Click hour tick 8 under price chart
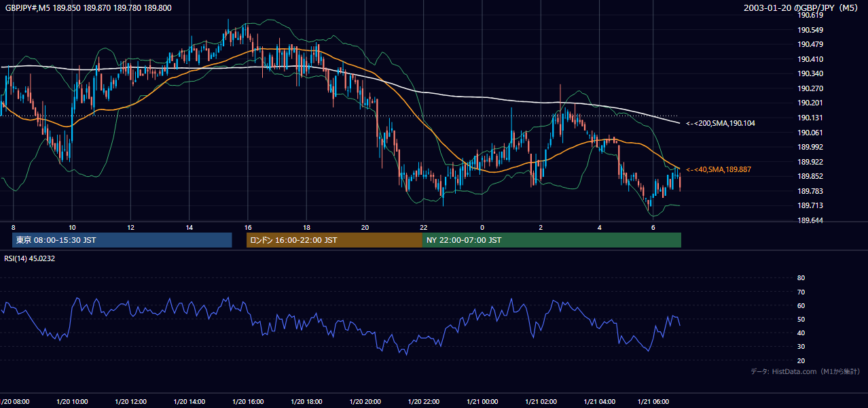Image resolution: width=868 pixels, height=408 pixels. coord(13,227)
